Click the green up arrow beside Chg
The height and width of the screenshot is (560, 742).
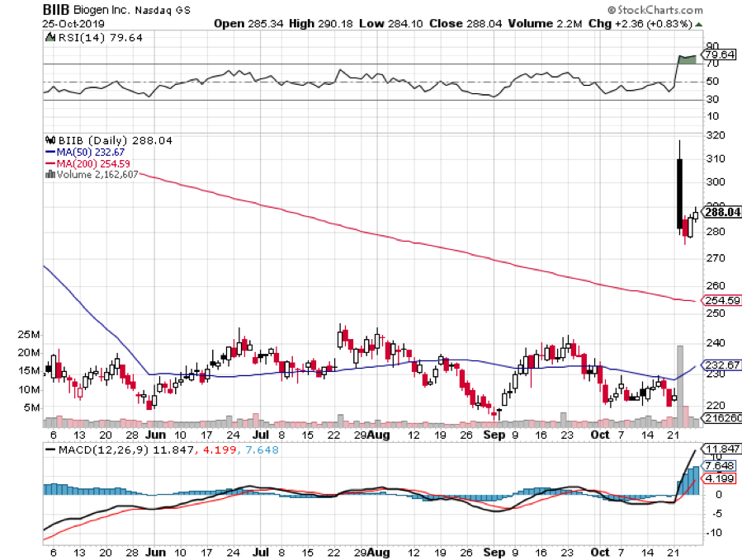point(697,23)
